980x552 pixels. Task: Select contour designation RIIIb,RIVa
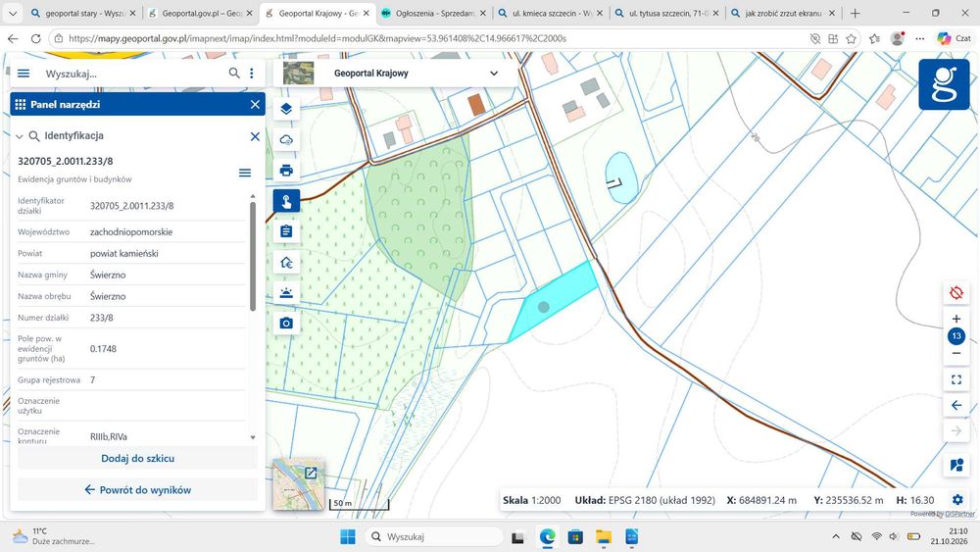point(108,436)
